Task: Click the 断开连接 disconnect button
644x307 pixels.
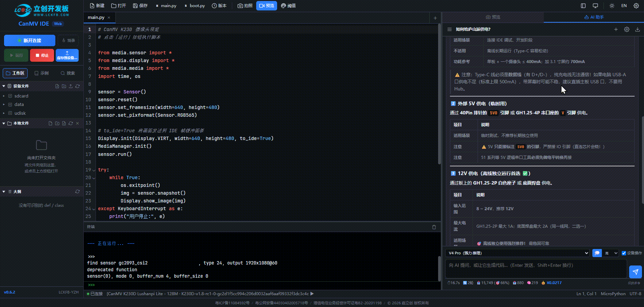Action: point(30,40)
